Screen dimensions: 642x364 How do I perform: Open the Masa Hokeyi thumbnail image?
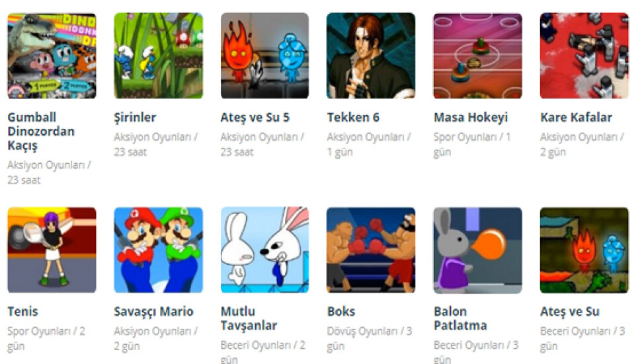[478, 55]
